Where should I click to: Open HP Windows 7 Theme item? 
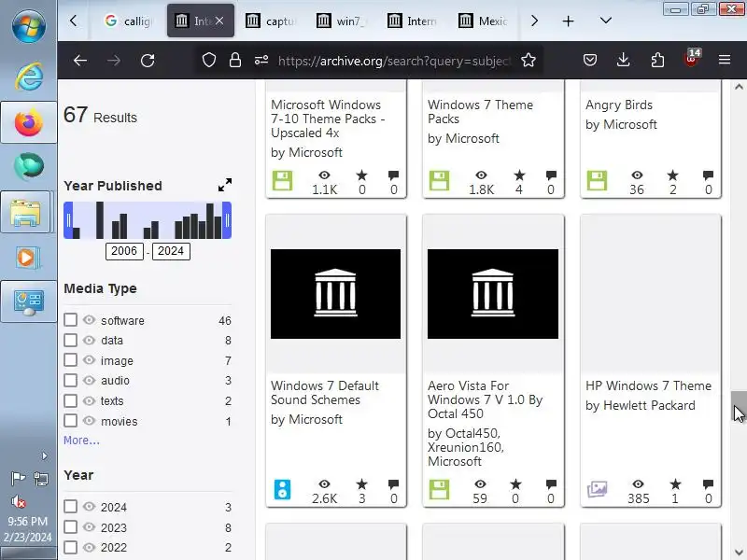point(648,385)
